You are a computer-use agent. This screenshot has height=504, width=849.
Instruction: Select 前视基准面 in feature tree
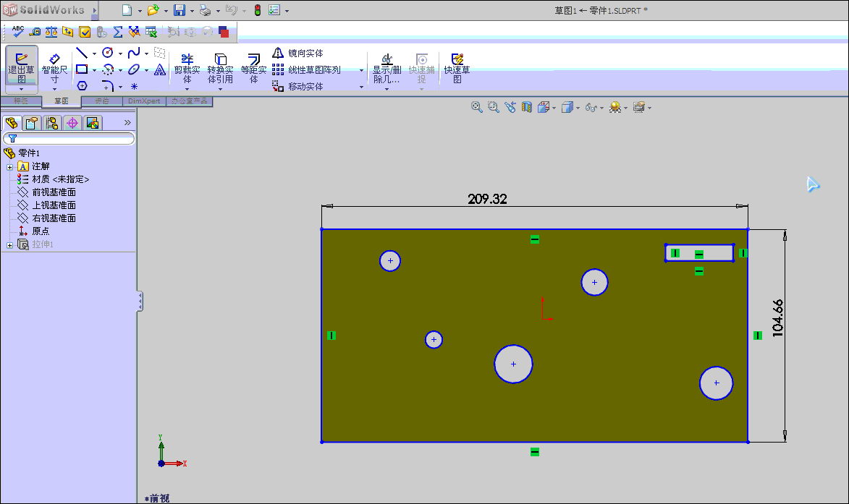tap(54, 192)
